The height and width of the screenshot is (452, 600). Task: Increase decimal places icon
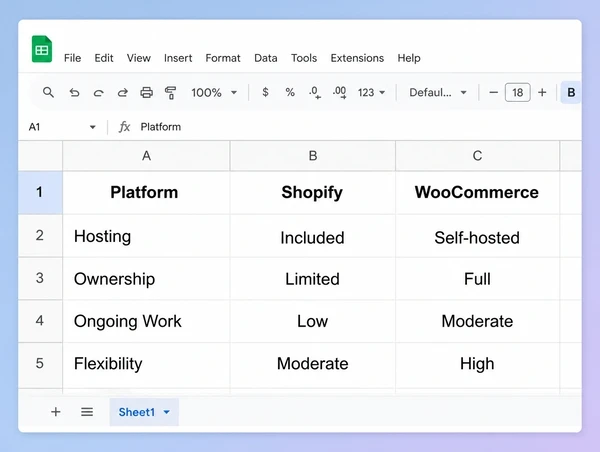pos(339,93)
